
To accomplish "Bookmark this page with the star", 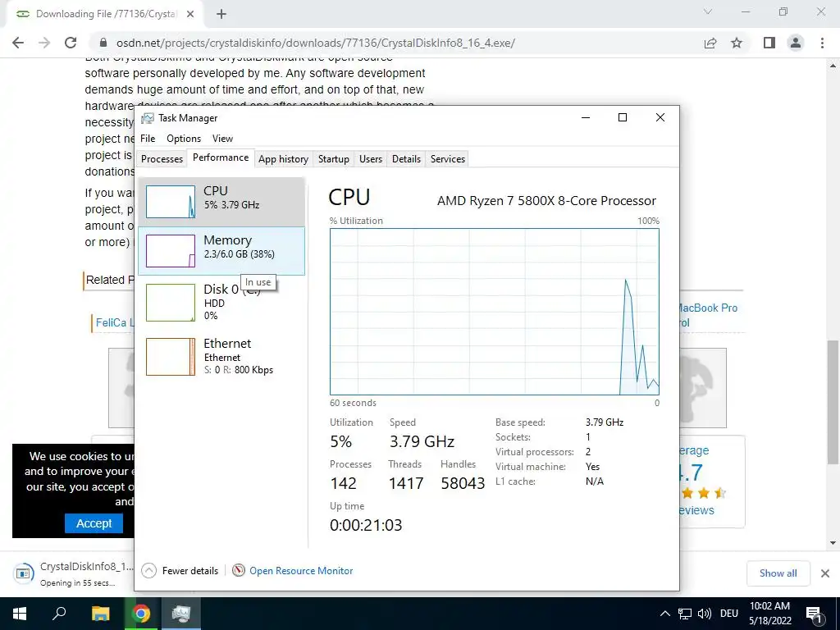I will tap(737, 43).
